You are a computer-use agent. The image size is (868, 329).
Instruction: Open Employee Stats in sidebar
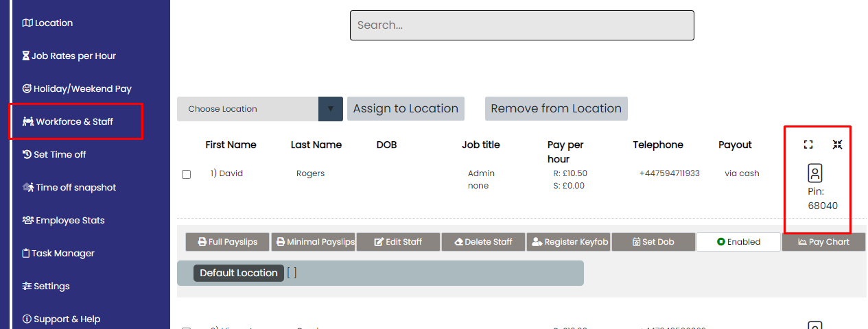[x=65, y=220]
